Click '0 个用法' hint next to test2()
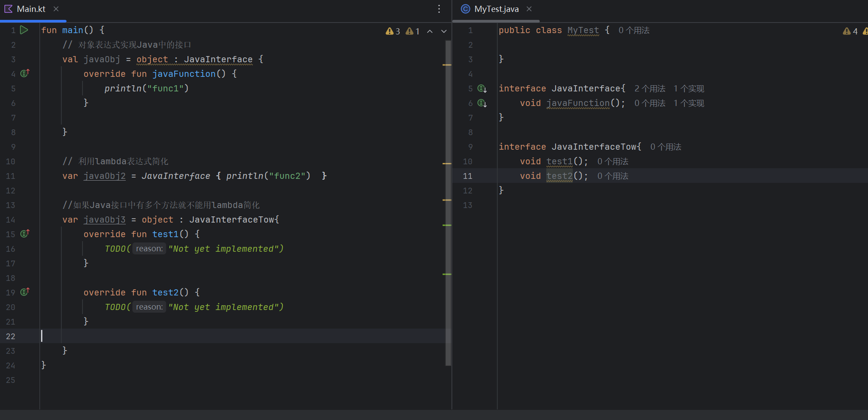 pyautogui.click(x=612, y=176)
